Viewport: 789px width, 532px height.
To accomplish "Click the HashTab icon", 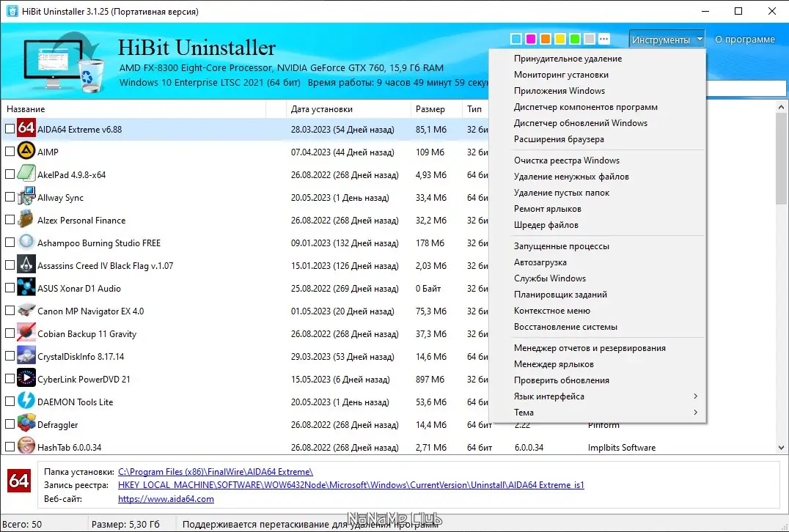I will (26, 446).
